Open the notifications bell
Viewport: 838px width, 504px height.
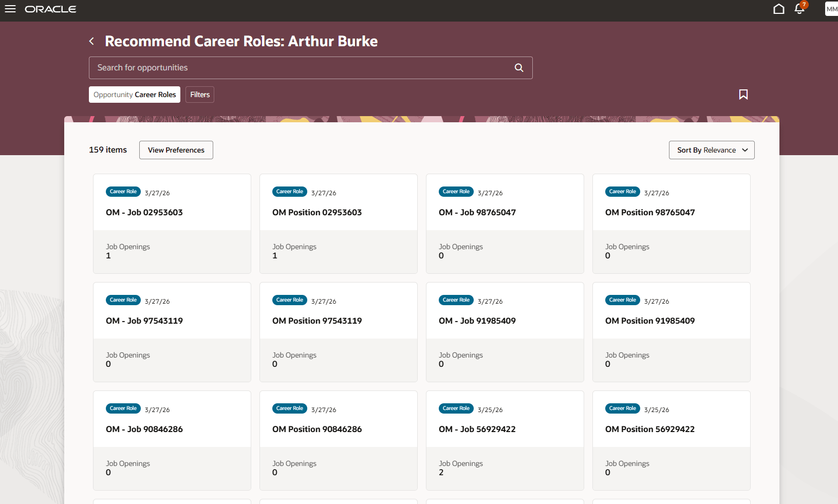(799, 9)
